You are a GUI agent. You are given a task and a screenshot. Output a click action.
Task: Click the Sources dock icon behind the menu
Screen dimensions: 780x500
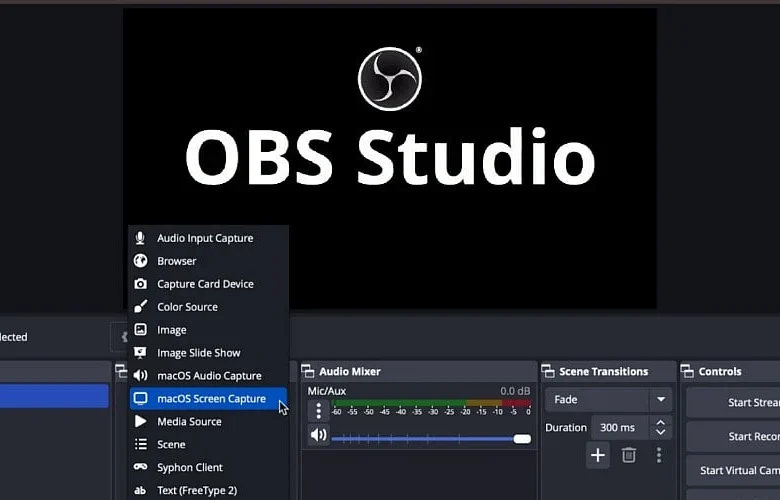tap(121, 371)
